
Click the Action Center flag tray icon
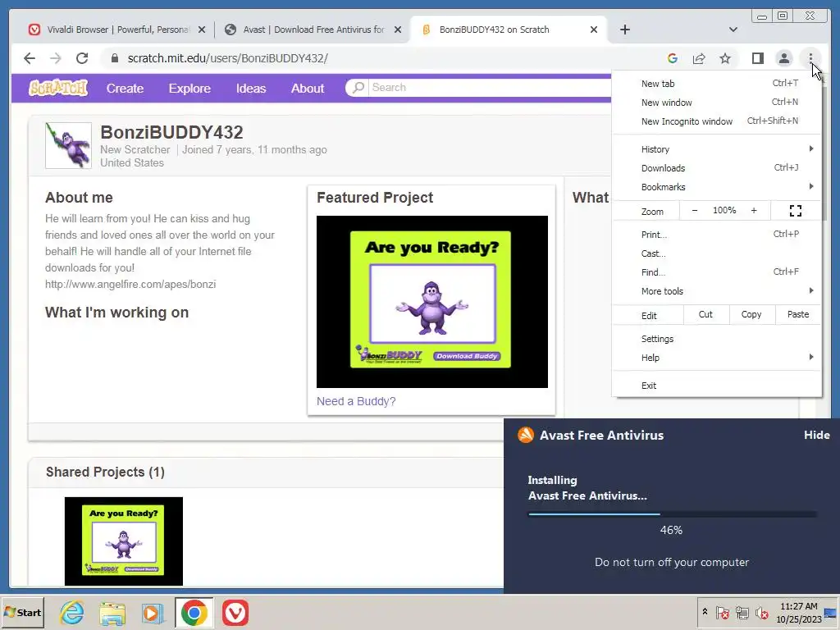723,612
